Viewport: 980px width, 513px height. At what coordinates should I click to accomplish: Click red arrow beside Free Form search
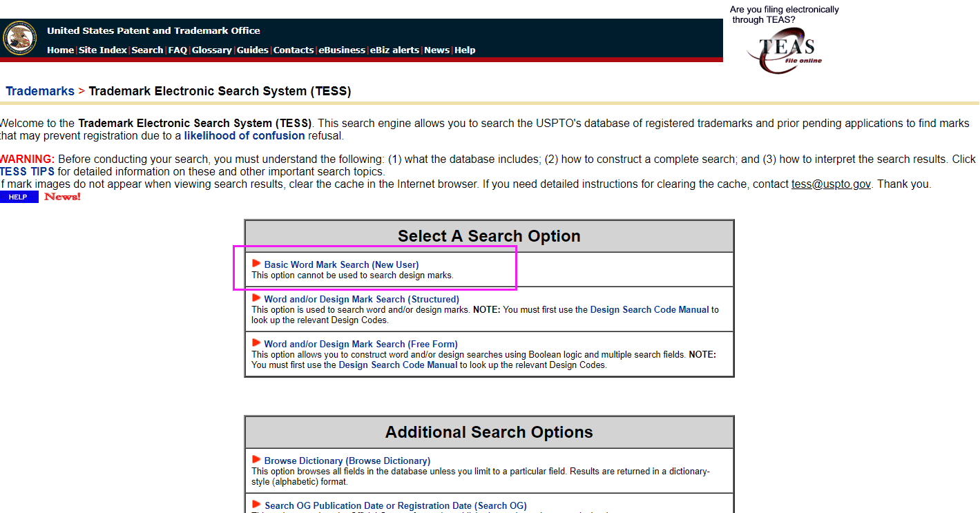pos(256,343)
